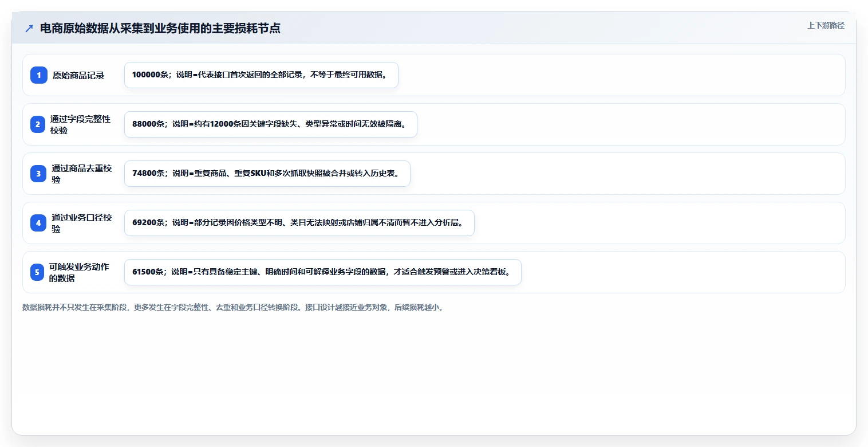Click the 88000条 description box
This screenshot has height=447, width=868.
coord(271,124)
